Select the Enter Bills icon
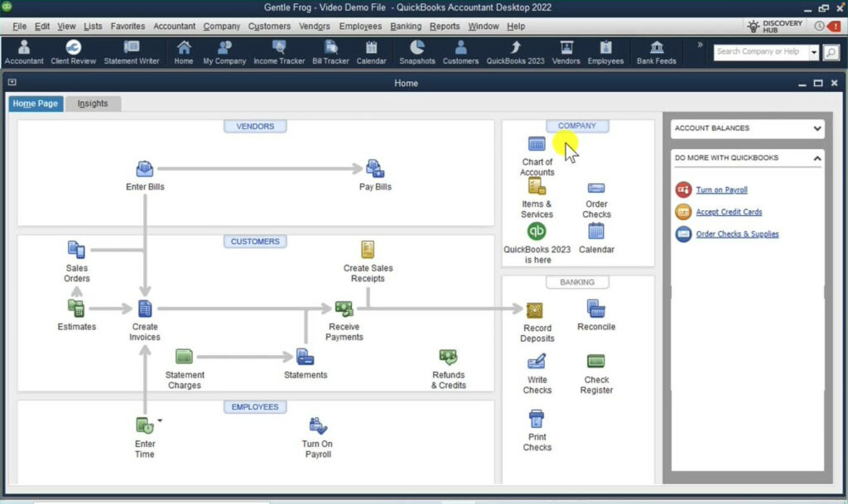This screenshot has height=504, width=848. pyautogui.click(x=145, y=167)
